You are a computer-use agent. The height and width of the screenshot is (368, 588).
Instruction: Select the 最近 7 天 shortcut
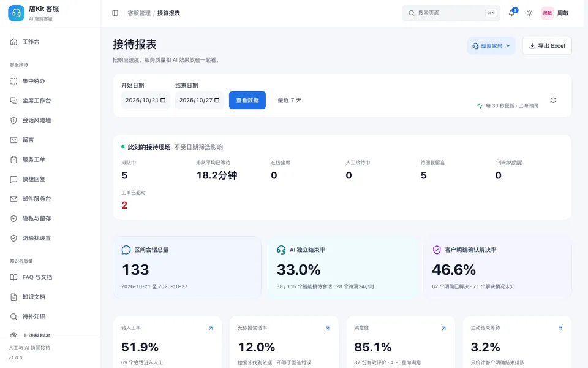tap(290, 100)
